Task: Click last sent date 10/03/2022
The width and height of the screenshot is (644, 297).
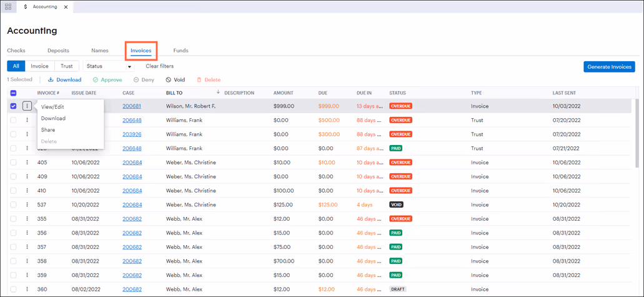Action: (x=566, y=106)
